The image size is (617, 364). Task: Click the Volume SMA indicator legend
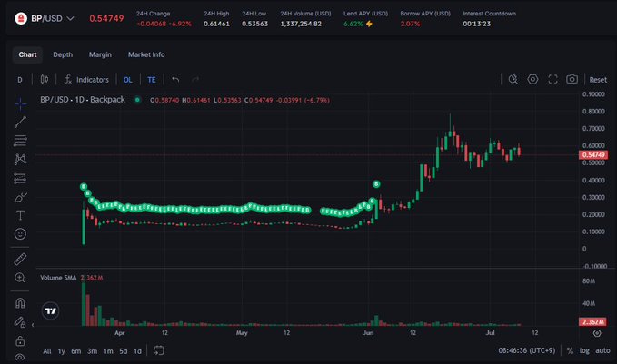(x=58, y=278)
